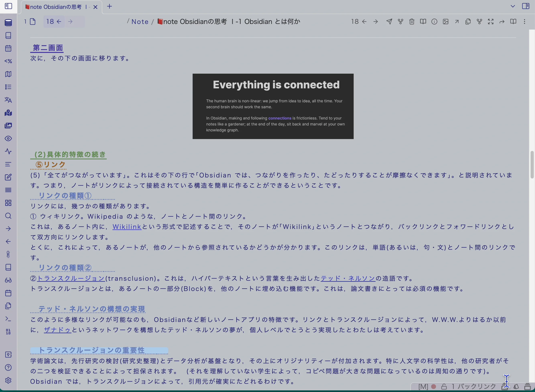Go forward with arrow left of paper plane

click(x=376, y=22)
